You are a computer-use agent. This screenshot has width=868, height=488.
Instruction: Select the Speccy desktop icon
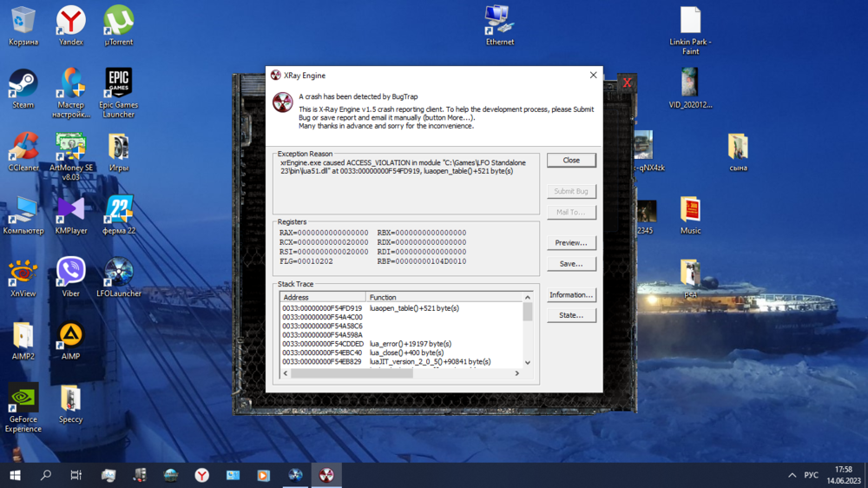coord(70,404)
